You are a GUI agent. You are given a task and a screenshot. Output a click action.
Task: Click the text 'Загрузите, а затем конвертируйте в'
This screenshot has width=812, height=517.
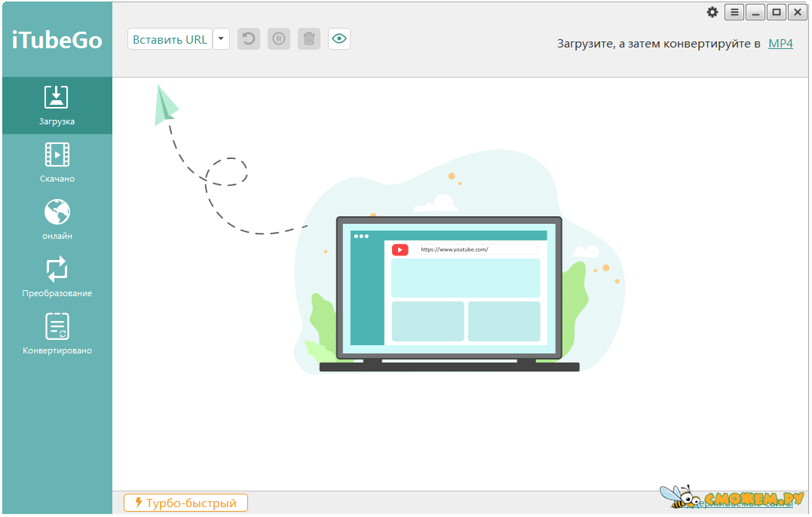click(659, 44)
